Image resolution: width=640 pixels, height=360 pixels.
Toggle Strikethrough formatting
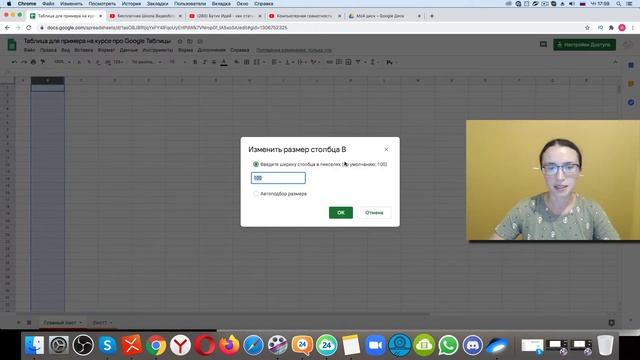[x=214, y=62]
